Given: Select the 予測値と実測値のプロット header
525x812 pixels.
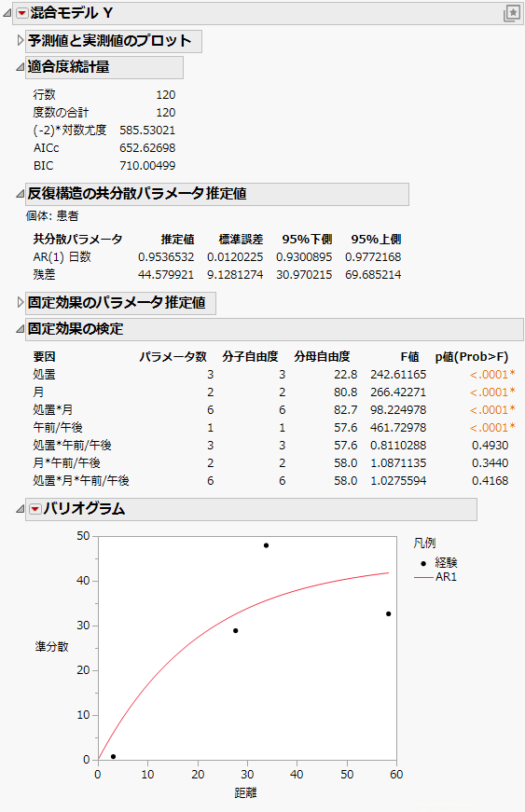Looking at the screenshot, I should click(x=114, y=41).
